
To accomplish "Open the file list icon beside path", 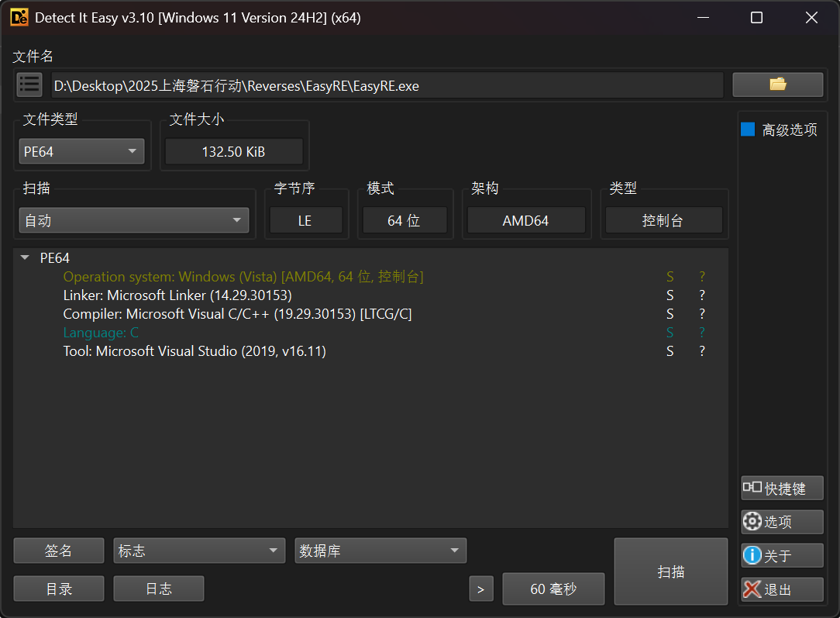I will [29, 85].
